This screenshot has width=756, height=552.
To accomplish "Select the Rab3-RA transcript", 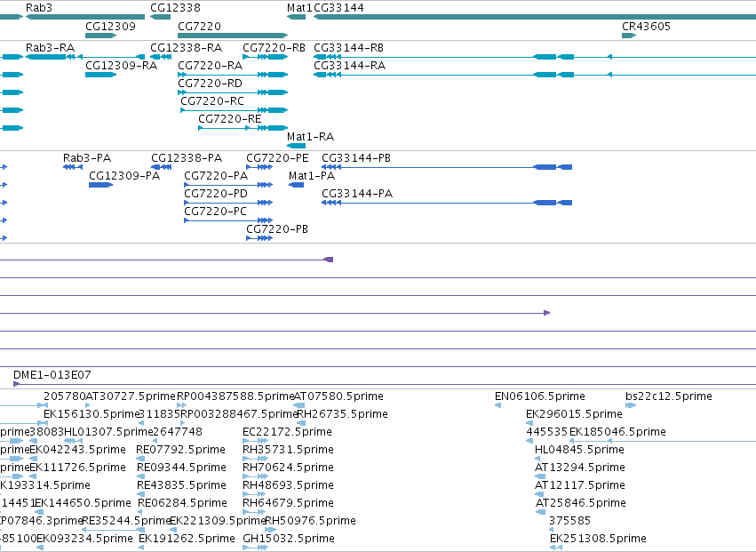I will pos(85,57).
